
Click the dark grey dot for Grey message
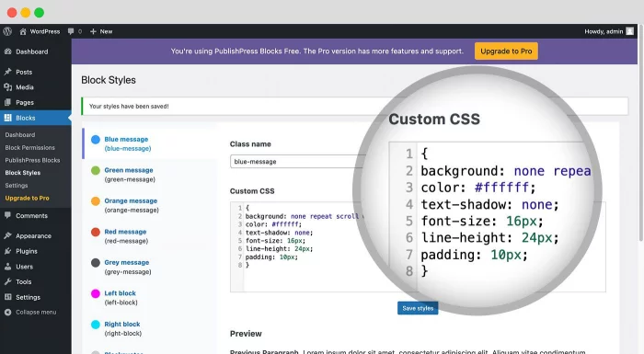[x=96, y=263]
